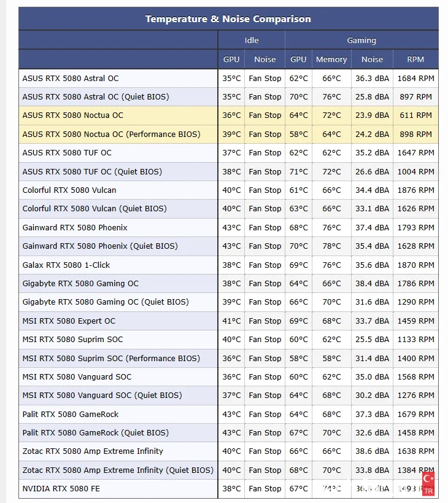
Task: Click the Temperature & Noise Comparison title
Action: click(x=228, y=19)
